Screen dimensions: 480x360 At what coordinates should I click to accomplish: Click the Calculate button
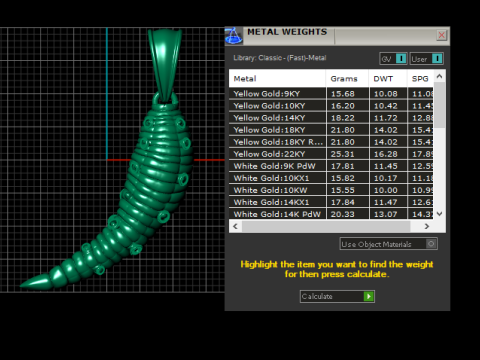pyautogui.click(x=337, y=296)
